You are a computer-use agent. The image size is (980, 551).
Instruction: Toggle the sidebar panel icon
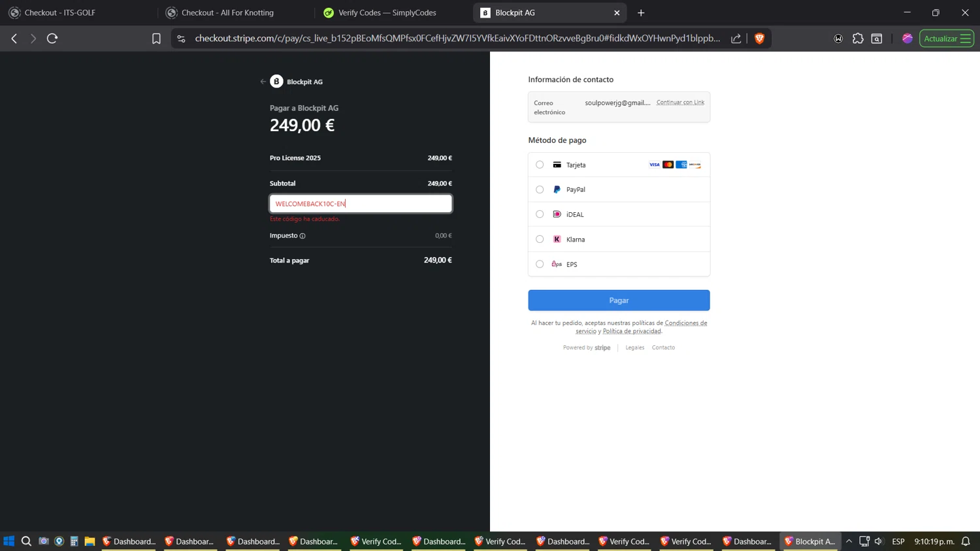click(x=877, y=39)
